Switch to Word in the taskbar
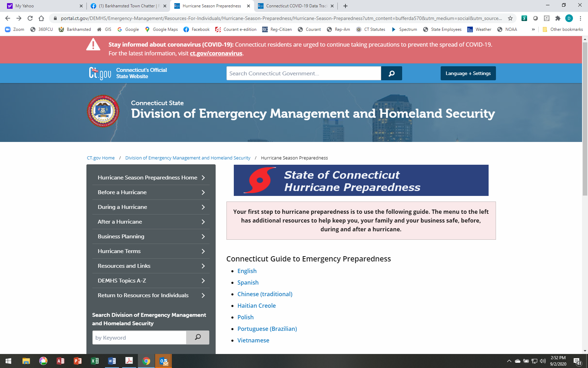The height and width of the screenshot is (368, 588). (112, 361)
